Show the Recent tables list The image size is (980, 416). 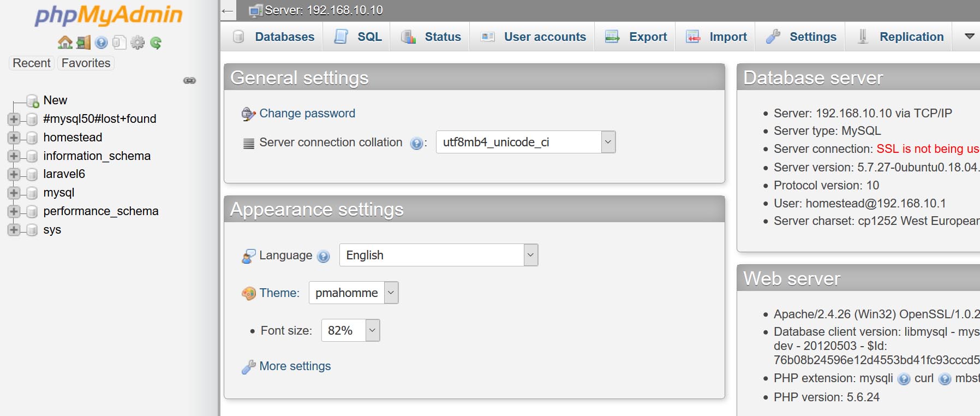tap(32, 63)
